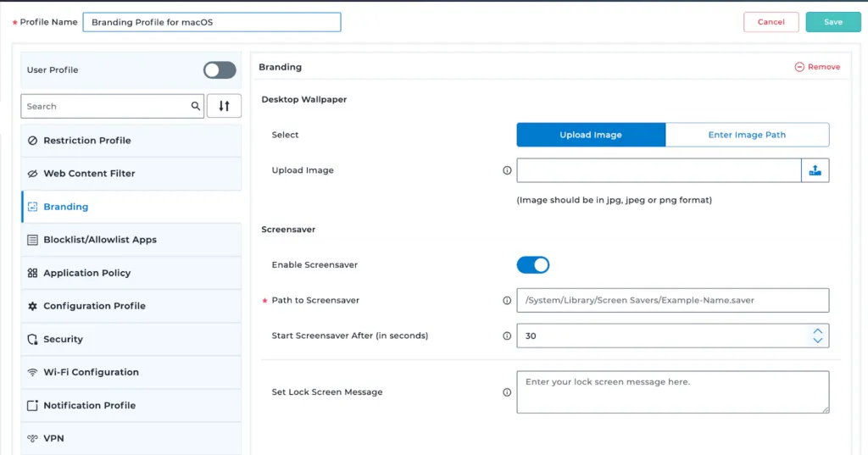Disable the Enable Screensaver toggle
This screenshot has height=455, width=868.
coord(533,265)
